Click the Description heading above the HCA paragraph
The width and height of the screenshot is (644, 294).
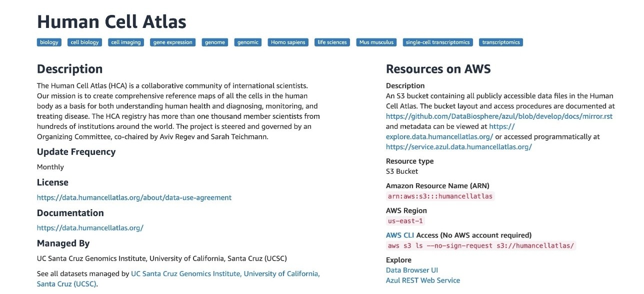pos(70,69)
